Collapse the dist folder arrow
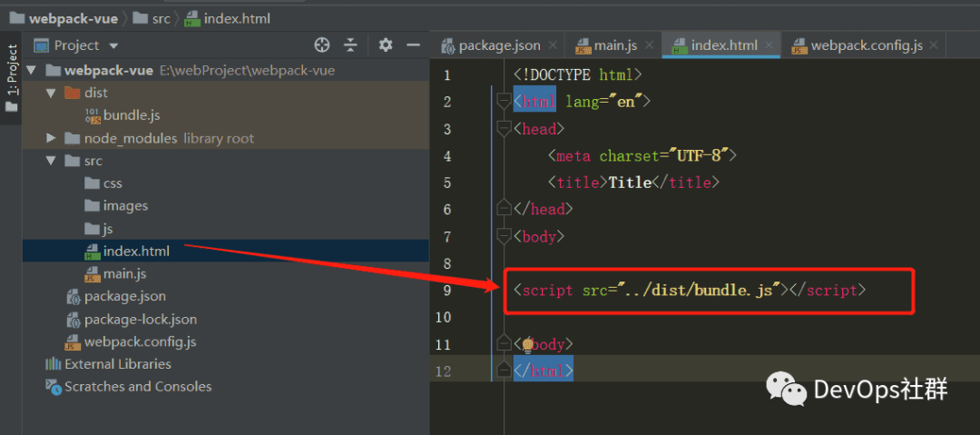The height and width of the screenshot is (435, 980). click(x=51, y=93)
